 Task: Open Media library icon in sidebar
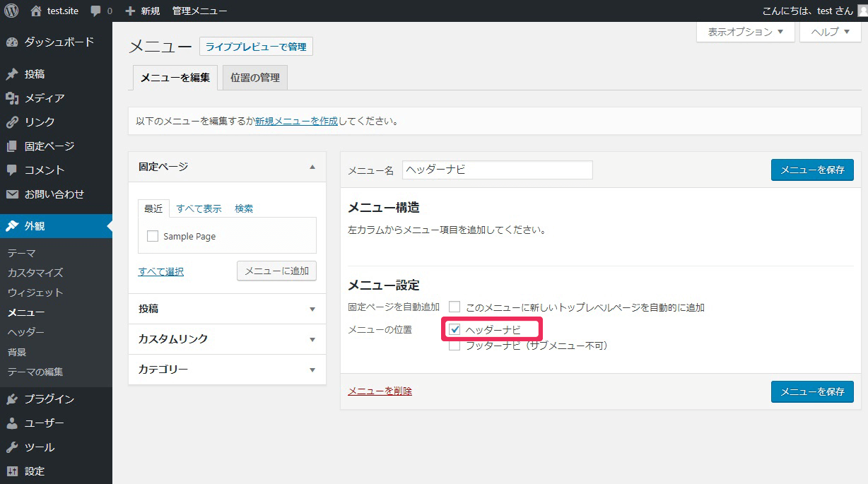(x=12, y=98)
